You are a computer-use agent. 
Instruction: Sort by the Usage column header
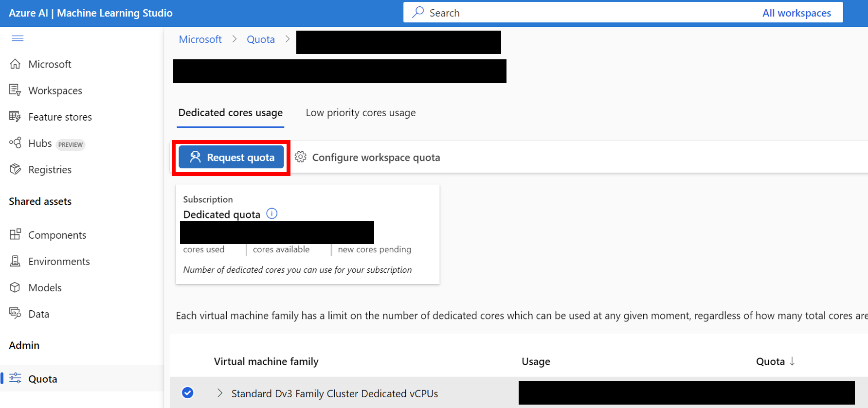coord(536,361)
